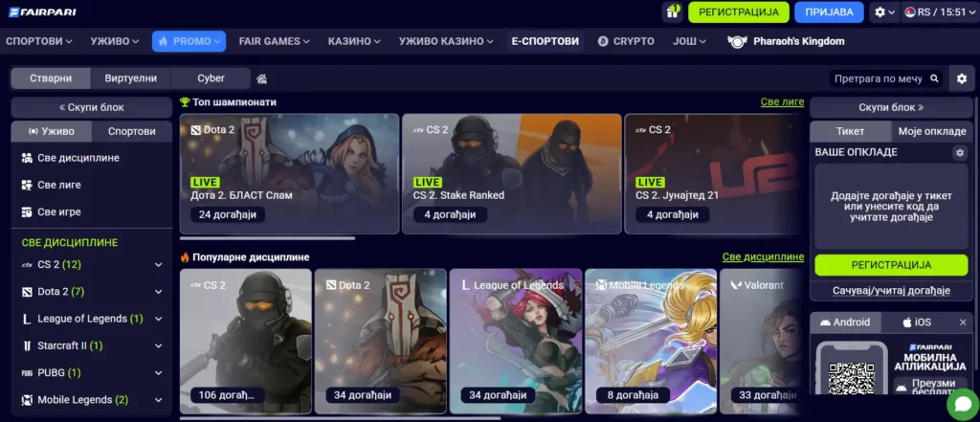Click the Mobile Legends sidebar icon
The height and width of the screenshot is (422, 980).
pyautogui.click(x=26, y=400)
